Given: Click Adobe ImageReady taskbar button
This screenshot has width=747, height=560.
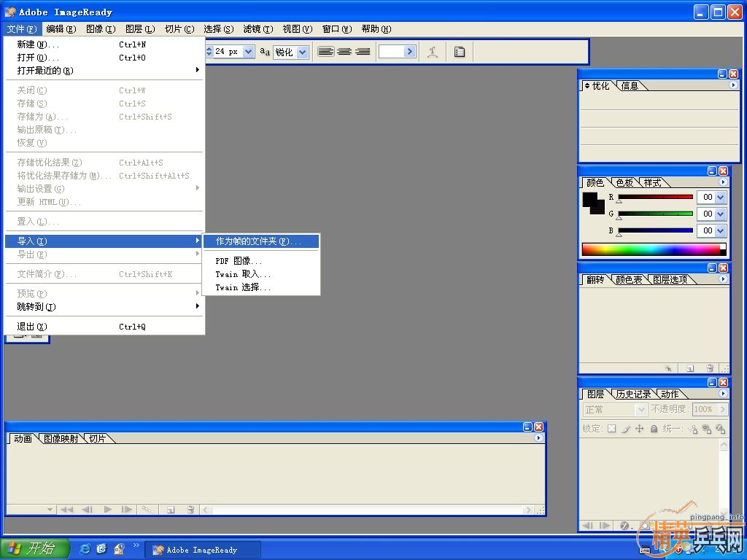Looking at the screenshot, I should (x=203, y=550).
